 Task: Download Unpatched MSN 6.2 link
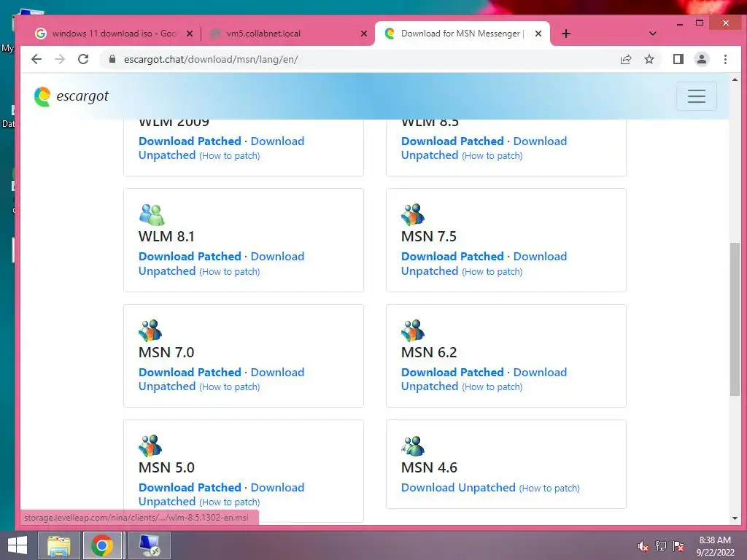(540, 372)
